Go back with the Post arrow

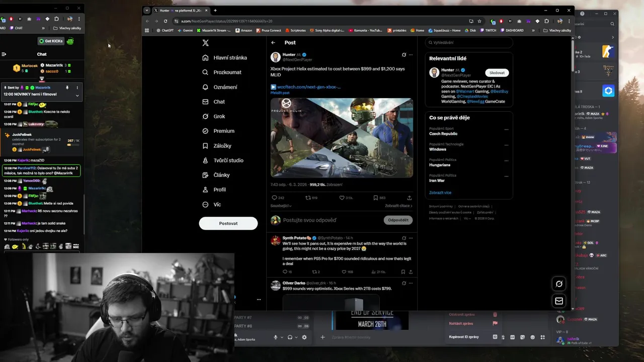pos(273,43)
